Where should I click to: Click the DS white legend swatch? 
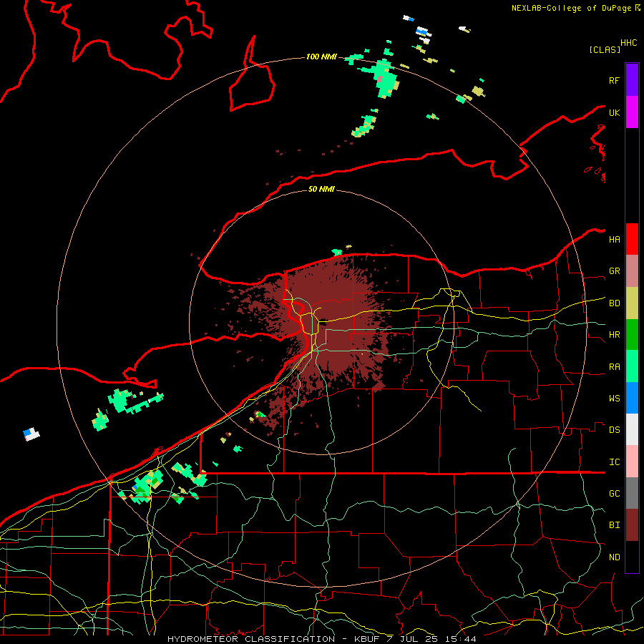tap(632, 429)
